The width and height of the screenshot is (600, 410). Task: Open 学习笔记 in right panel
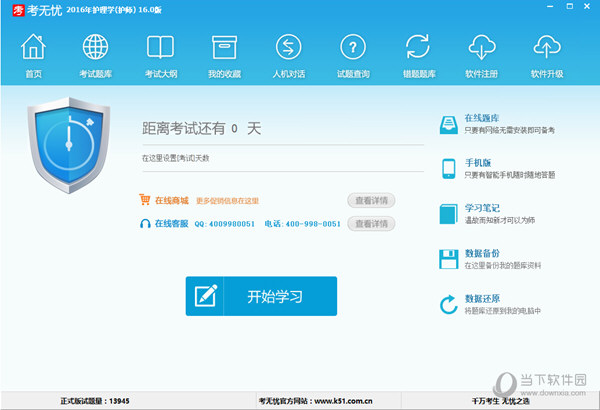[x=482, y=208]
